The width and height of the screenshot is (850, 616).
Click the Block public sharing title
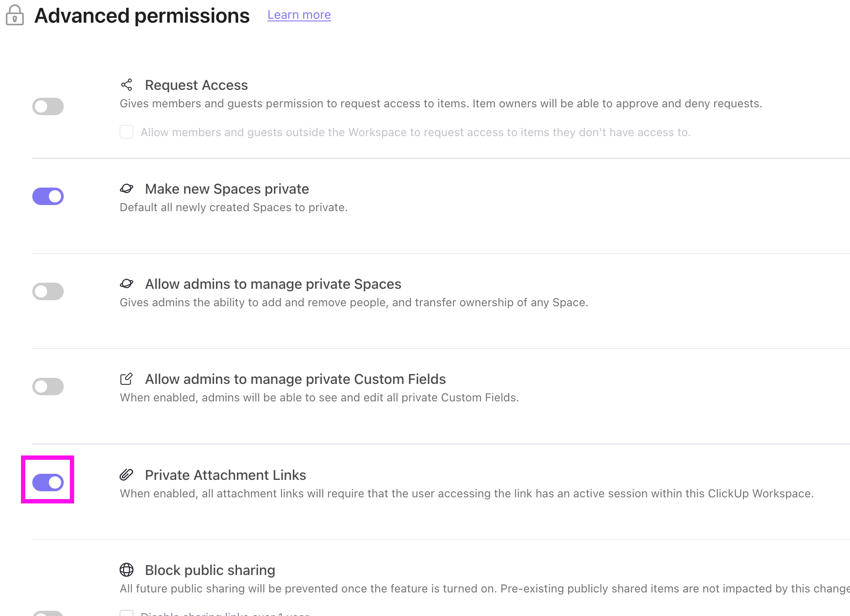coord(210,570)
